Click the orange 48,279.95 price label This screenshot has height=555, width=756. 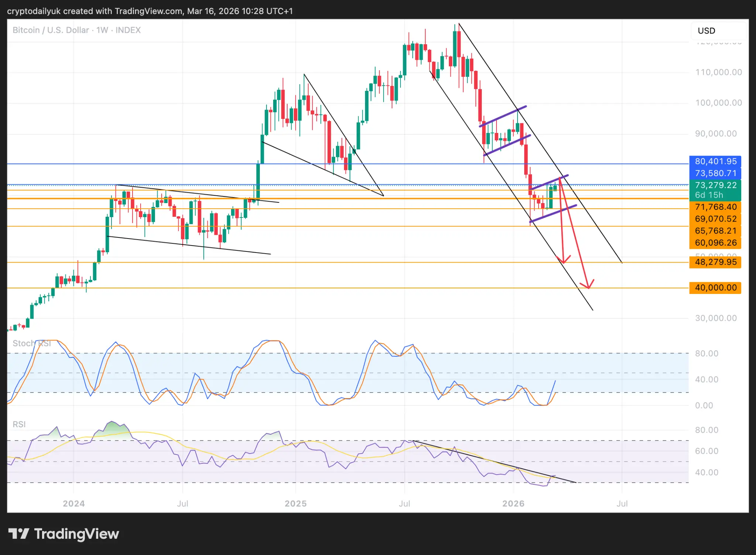click(x=715, y=262)
